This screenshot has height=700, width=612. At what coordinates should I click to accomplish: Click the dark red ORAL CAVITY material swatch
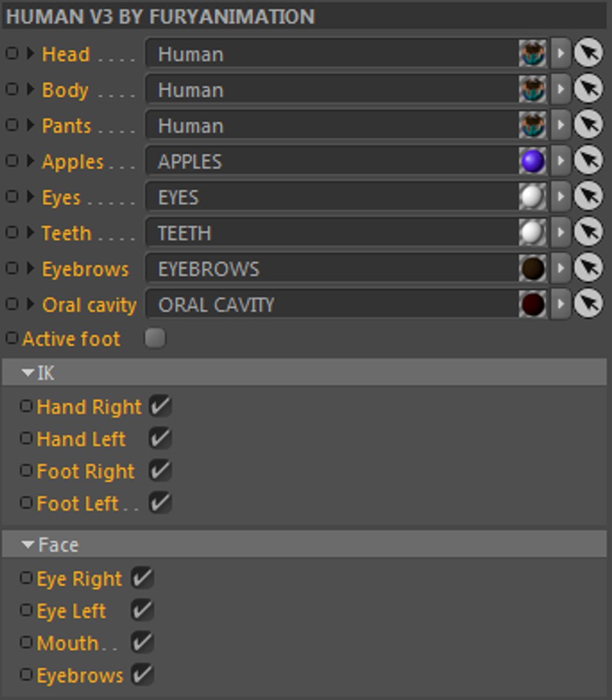click(532, 304)
